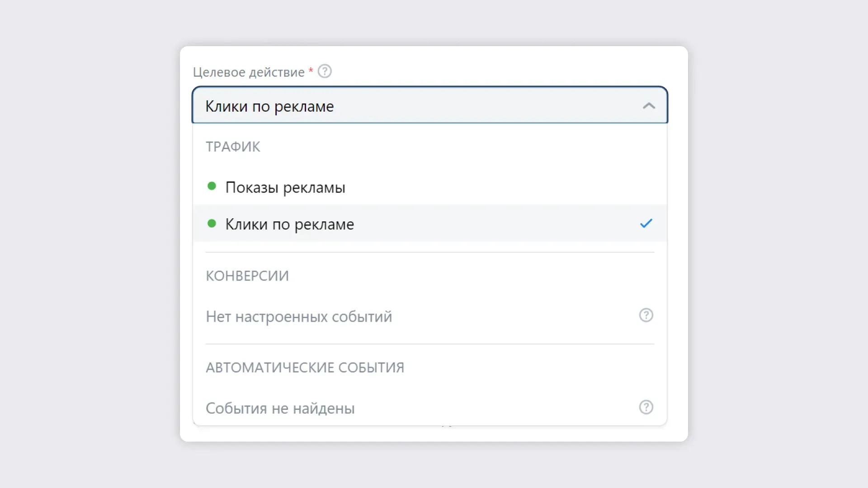
Task: Click Целевое действие field label
Action: coord(249,72)
